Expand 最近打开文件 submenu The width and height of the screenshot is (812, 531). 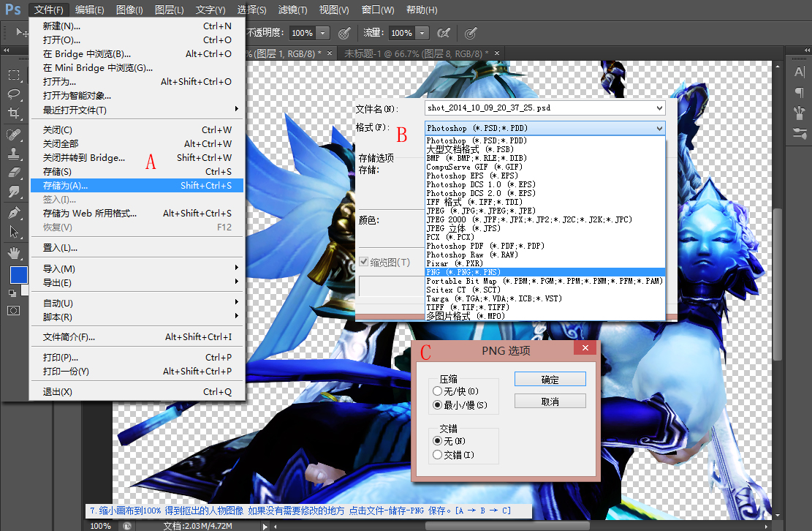click(x=236, y=109)
